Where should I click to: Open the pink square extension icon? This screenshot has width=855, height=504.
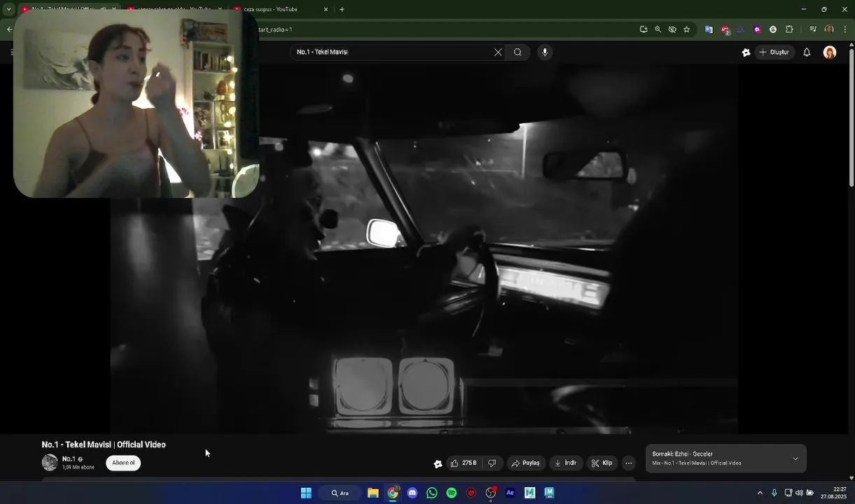[757, 29]
